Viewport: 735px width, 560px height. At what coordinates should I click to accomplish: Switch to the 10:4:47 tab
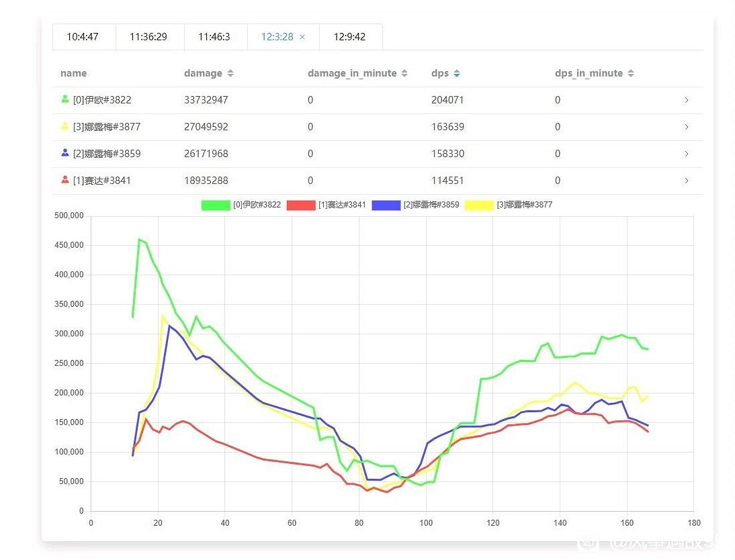point(83,37)
